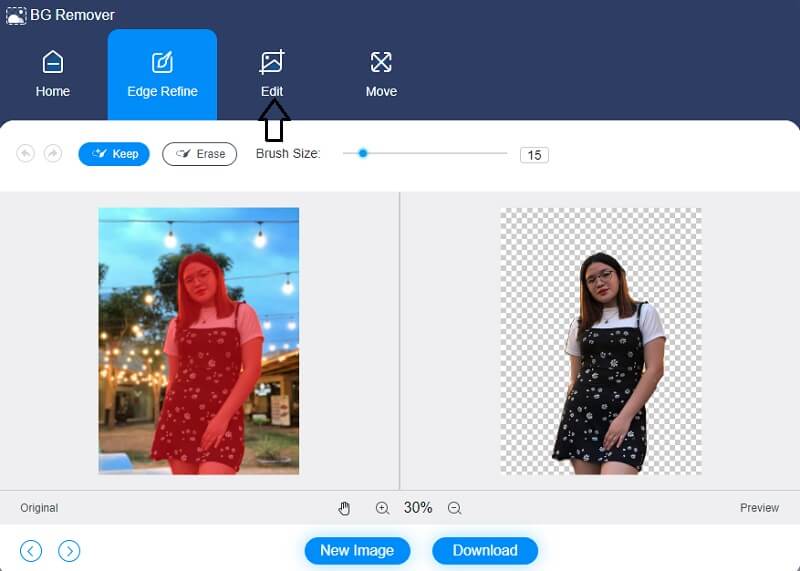Image resolution: width=800 pixels, height=571 pixels.
Task: Click the redo arrow icon
Action: point(53,153)
